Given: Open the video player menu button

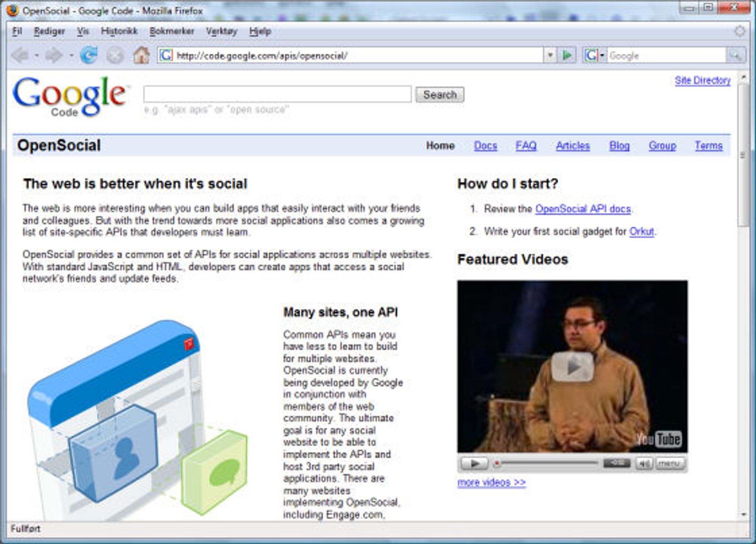Looking at the screenshot, I should (670, 463).
